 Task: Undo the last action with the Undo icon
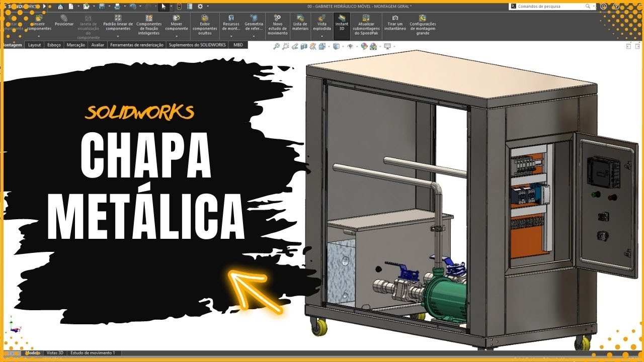pyautogui.click(x=133, y=7)
